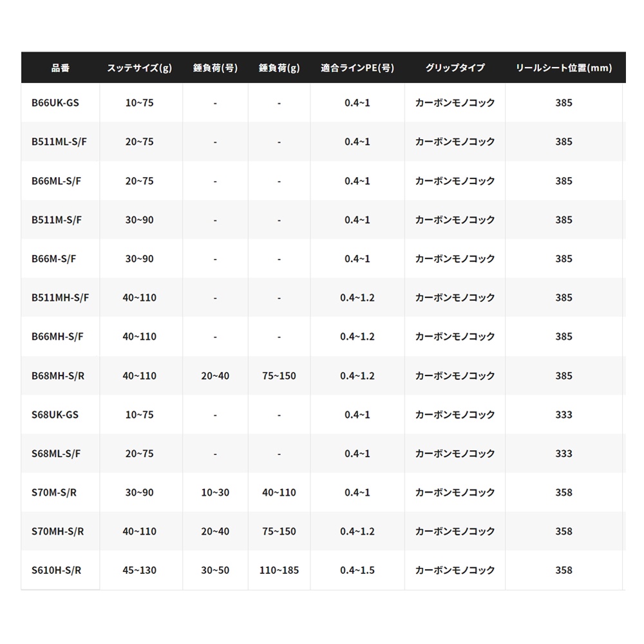Screen dimensions: 644x644
Task: Select the S70MH-S/R product number
Action: 57,531
